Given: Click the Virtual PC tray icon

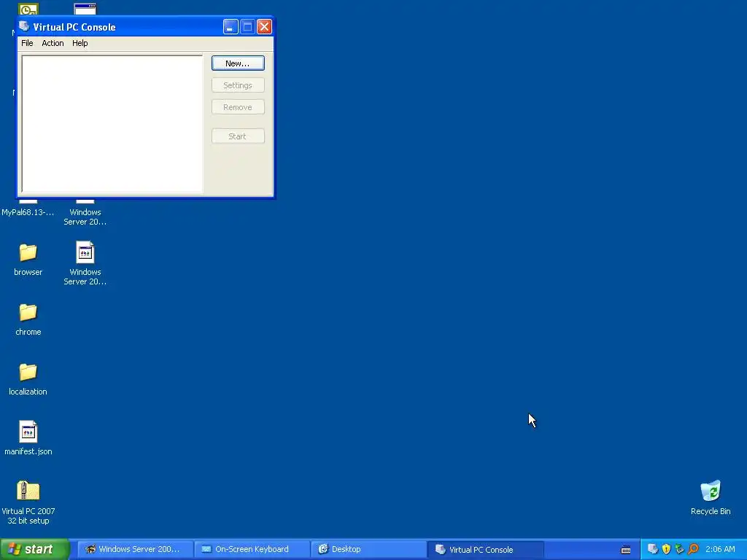Looking at the screenshot, I should click(653, 549).
